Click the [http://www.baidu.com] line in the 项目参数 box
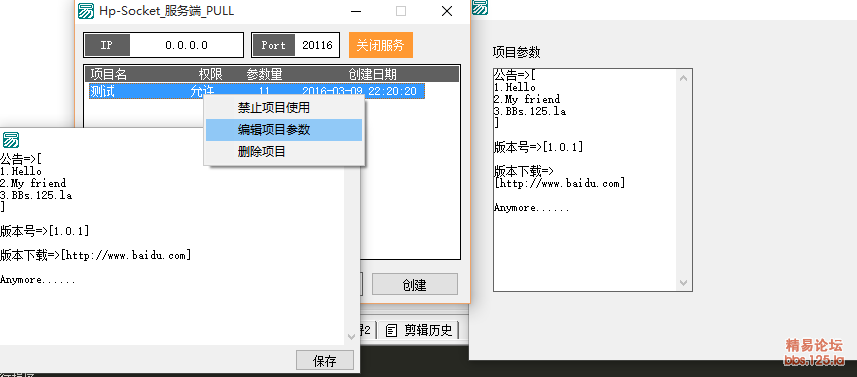 click(560, 183)
